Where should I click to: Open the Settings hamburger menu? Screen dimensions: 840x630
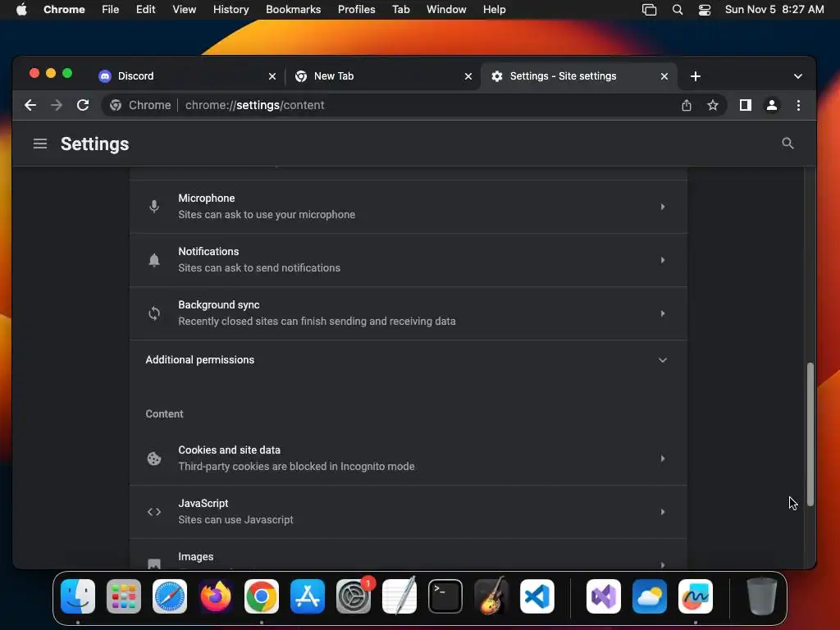[x=40, y=144]
